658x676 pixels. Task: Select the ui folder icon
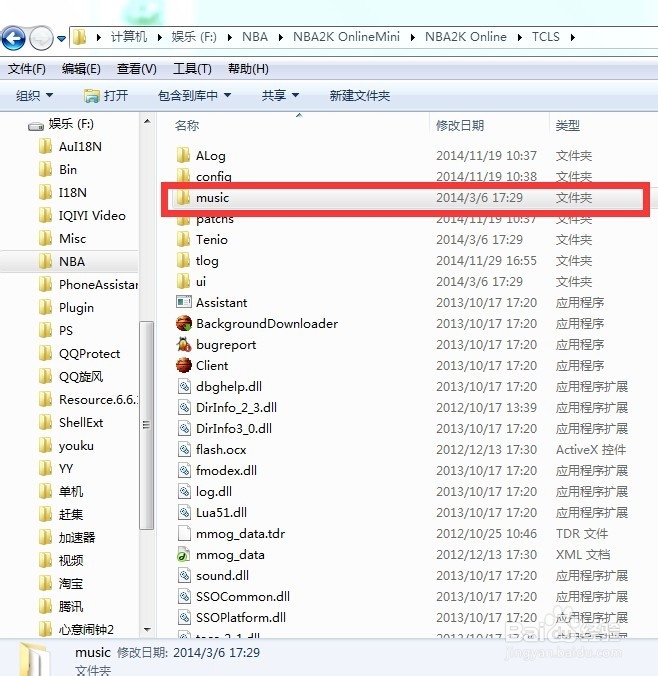coord(183,281)
